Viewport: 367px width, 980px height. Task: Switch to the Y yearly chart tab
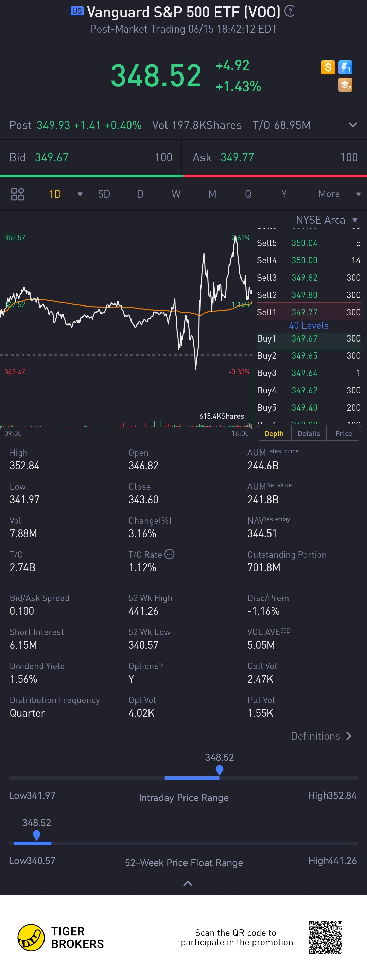click(284, 194)
